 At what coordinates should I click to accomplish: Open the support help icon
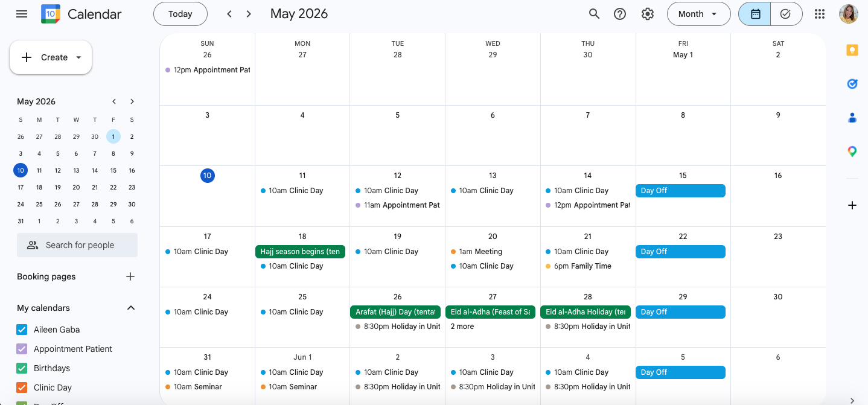620,14
